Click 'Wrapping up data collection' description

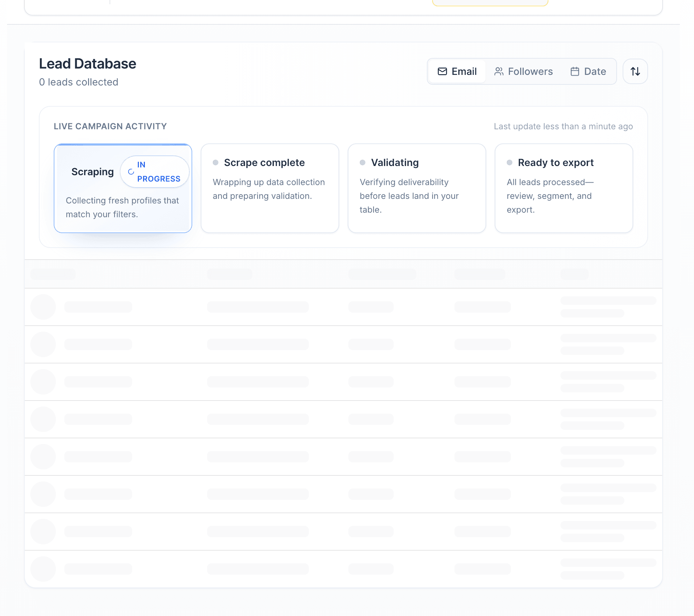pos(269,189)
